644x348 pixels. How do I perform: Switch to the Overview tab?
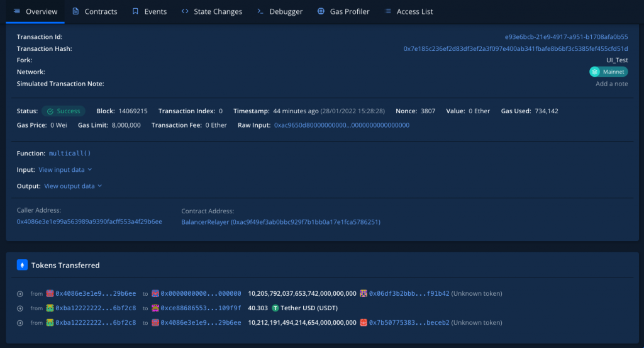(x=35, y=11)
